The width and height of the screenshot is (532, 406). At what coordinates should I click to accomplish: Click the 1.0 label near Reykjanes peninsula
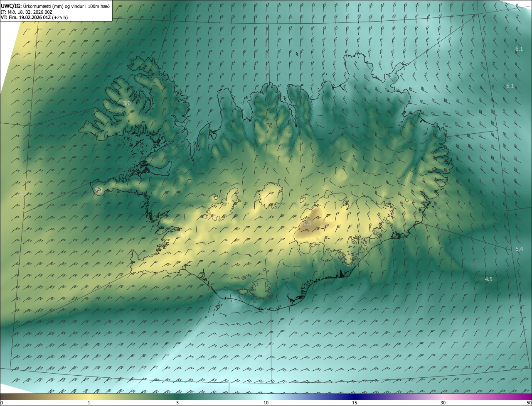tap(182, 236)
